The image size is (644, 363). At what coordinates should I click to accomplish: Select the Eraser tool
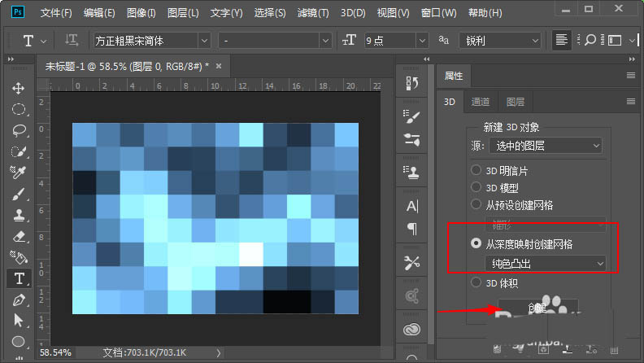(x=18, y=236)
